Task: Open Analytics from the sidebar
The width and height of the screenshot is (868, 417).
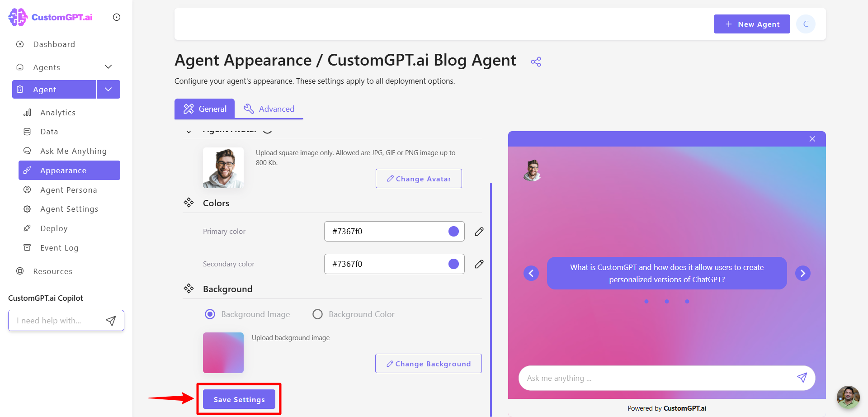Action: point(58,113)
